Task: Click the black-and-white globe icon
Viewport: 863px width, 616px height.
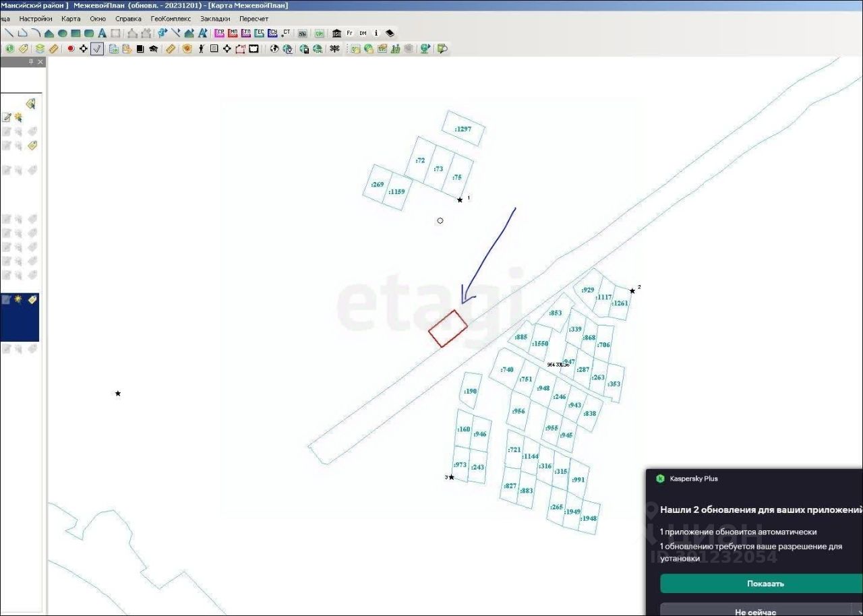Action: pyautogui.click(x=274, y=49)
